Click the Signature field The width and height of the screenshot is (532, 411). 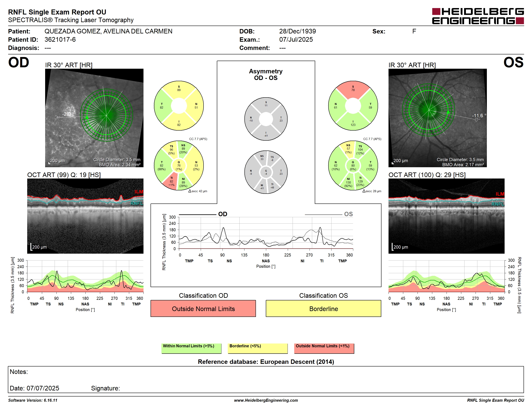click(105, 388)
